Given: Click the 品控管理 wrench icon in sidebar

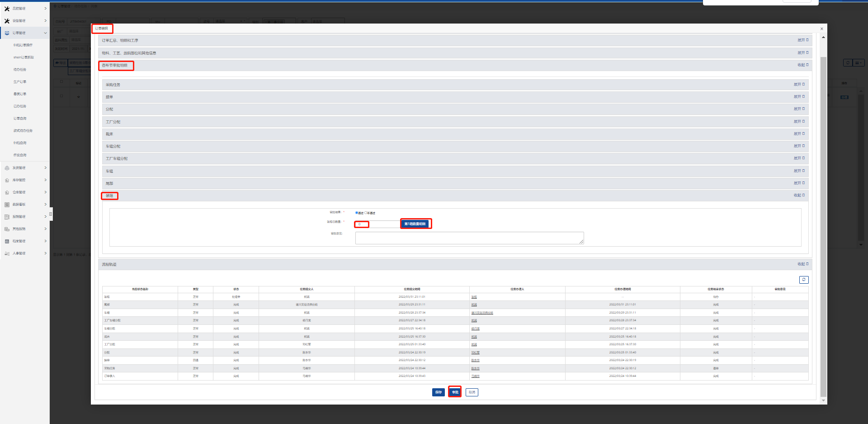Looking at the screenshot, I should 7,9.
